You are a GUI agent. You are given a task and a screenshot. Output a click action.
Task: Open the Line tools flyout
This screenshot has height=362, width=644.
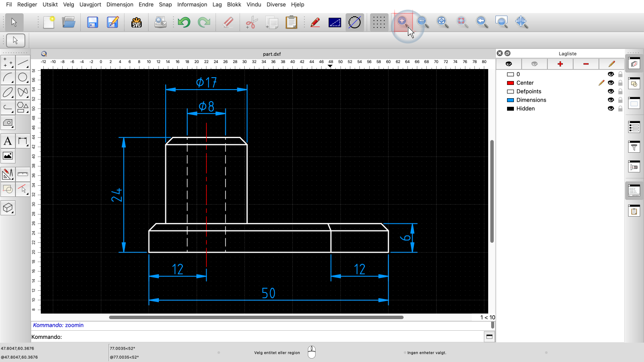[x=23, y=63]
